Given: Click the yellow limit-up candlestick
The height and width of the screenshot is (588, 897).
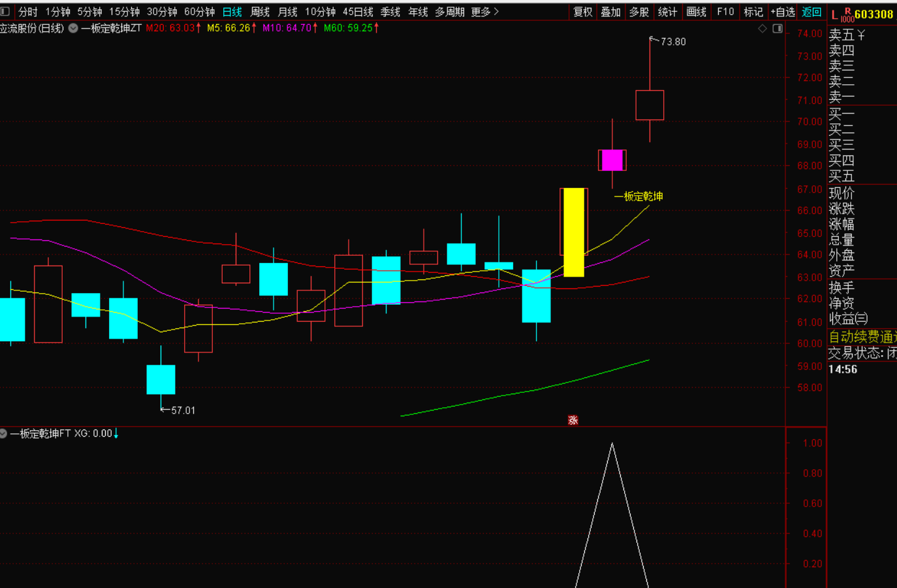Looking at the screenshot, I should (574, 232).
